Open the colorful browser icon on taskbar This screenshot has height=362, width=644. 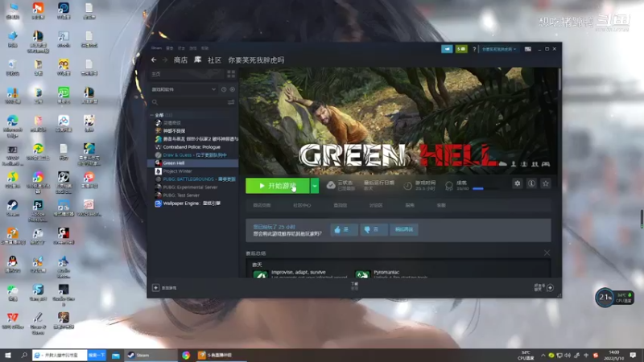(x=186, y=355)
